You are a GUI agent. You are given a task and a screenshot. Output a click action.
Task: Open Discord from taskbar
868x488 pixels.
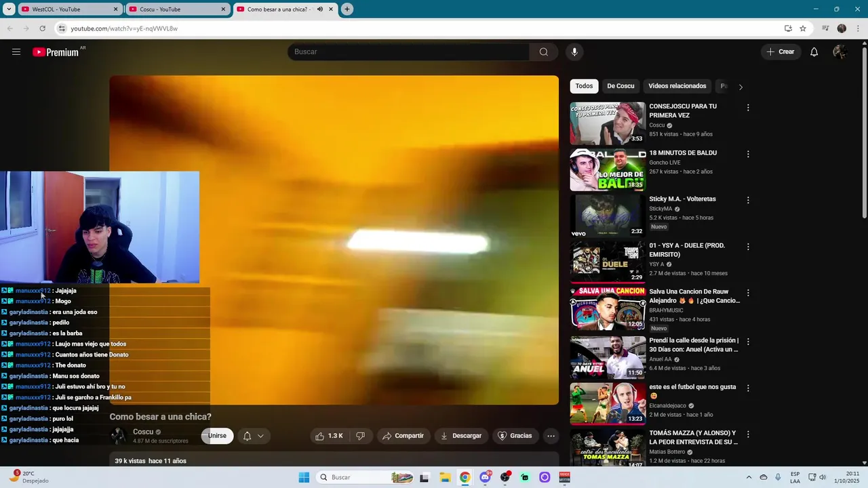(485, 477)
